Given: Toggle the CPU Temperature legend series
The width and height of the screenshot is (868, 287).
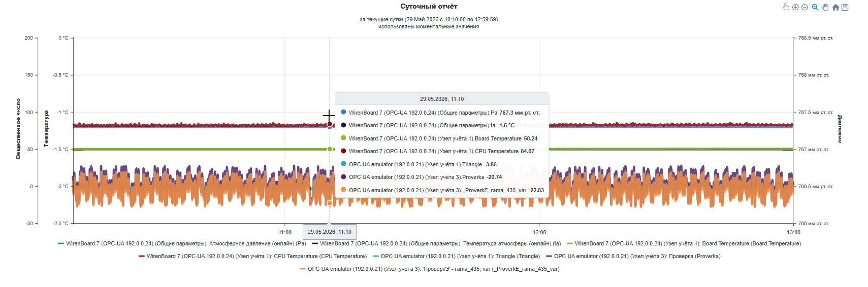Looking at the screenshot, I should click(x=252, y=256).
